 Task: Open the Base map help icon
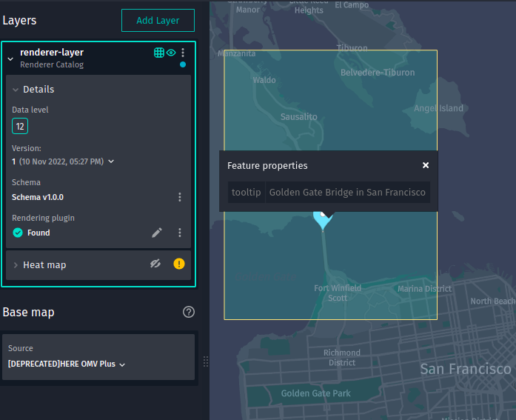click(189, 312)
